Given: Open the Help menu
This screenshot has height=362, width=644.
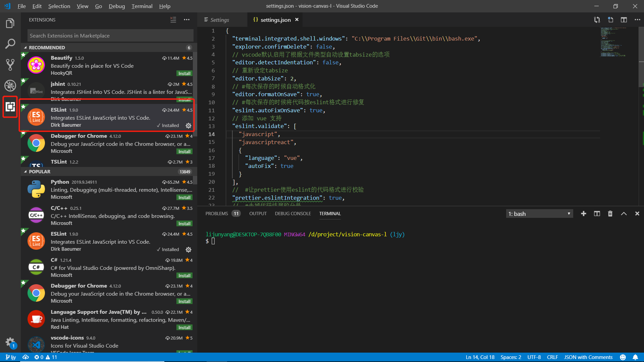Looking at the screenshot, I should [165, 6].
